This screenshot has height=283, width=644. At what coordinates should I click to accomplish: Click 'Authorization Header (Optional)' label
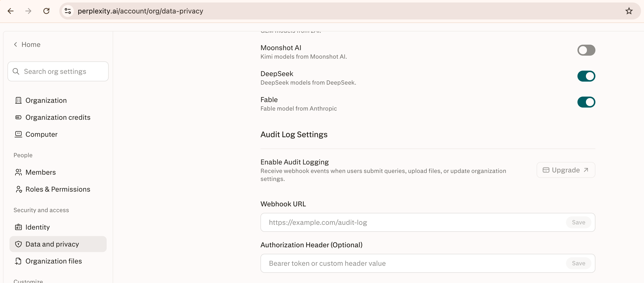click(x=311, y=245)
